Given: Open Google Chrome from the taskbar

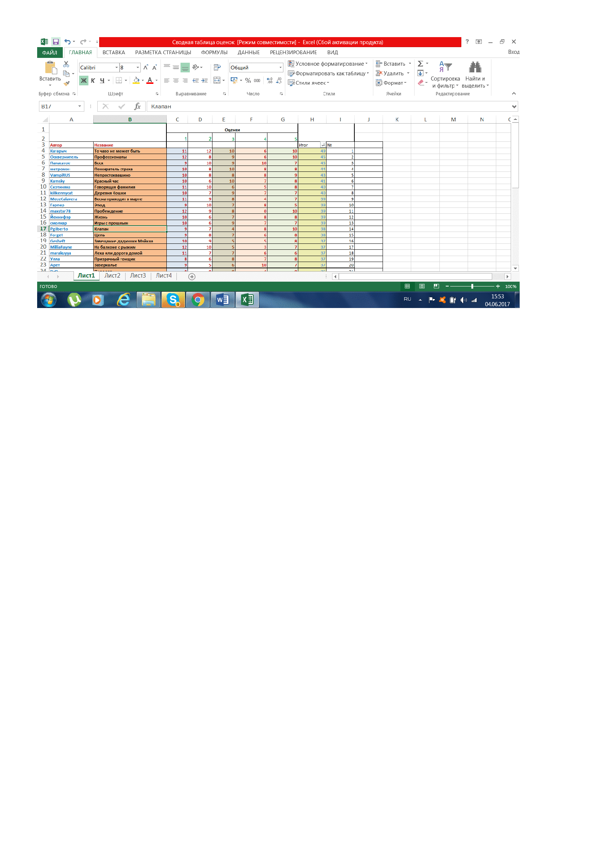Looking at the screenshot, I should (198, 300).
